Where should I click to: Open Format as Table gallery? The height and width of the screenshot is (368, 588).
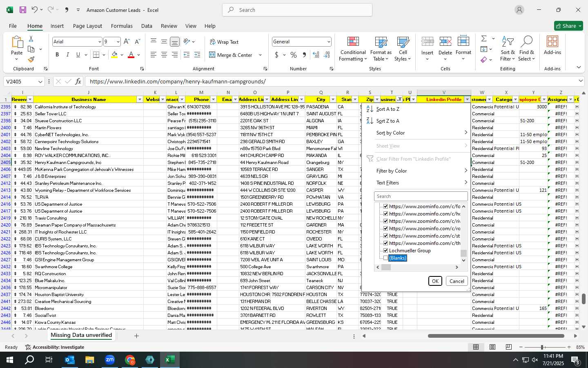pyautogui.click(x=381, y=49)
